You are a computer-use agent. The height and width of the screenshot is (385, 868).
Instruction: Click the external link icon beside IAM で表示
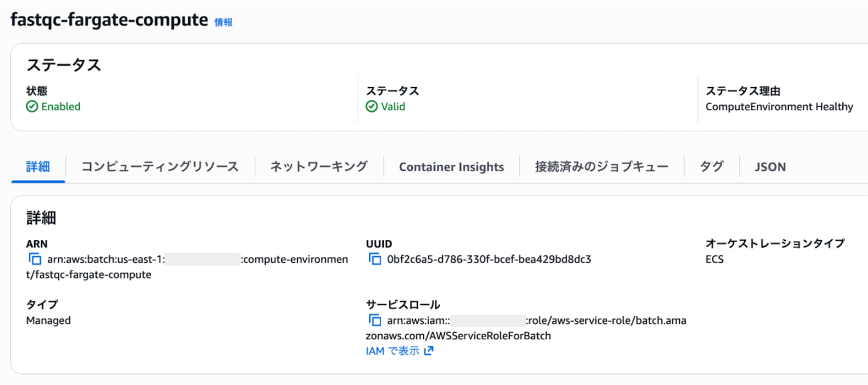(429, 350)
